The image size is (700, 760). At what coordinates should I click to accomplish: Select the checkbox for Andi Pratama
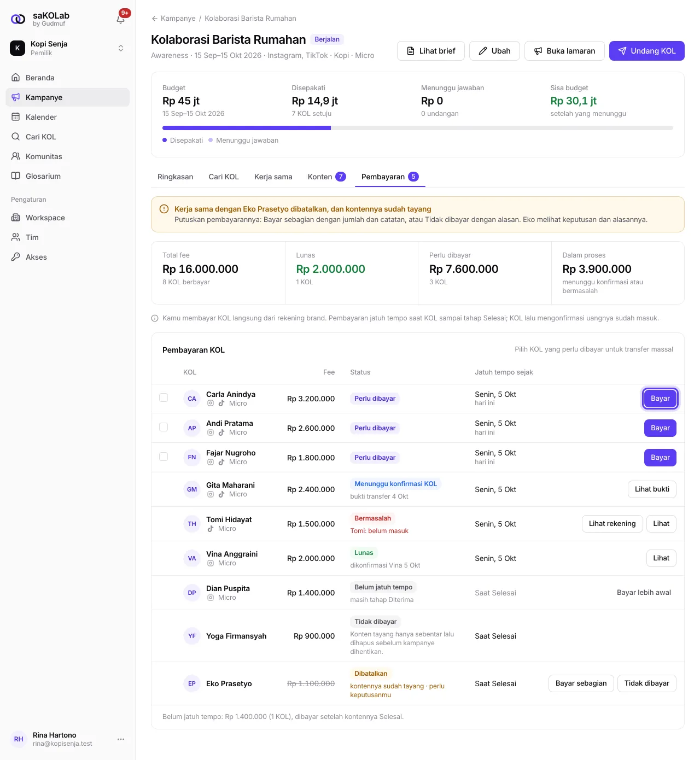tap(164, 427)
